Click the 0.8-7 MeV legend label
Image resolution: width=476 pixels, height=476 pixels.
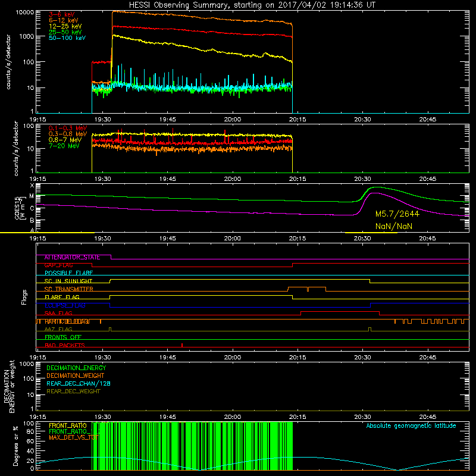point(65,140)
